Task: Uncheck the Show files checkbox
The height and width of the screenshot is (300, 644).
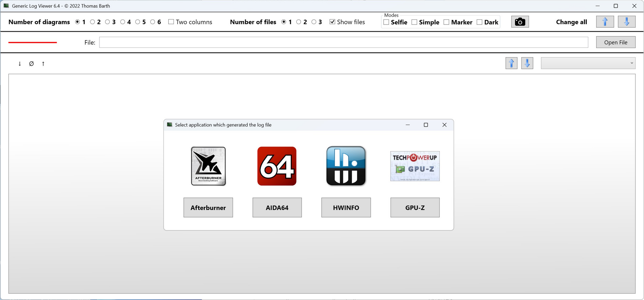Action: coord(332,22)
